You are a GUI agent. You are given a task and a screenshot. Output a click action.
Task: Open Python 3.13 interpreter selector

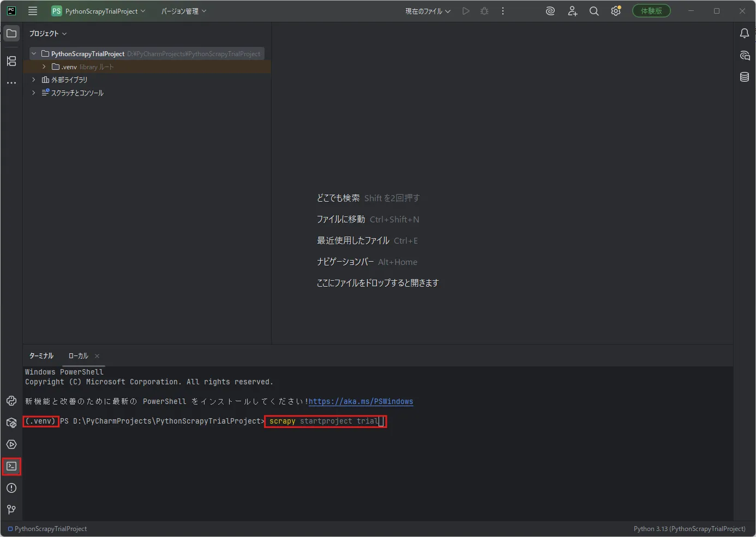[x=689, y=529]
